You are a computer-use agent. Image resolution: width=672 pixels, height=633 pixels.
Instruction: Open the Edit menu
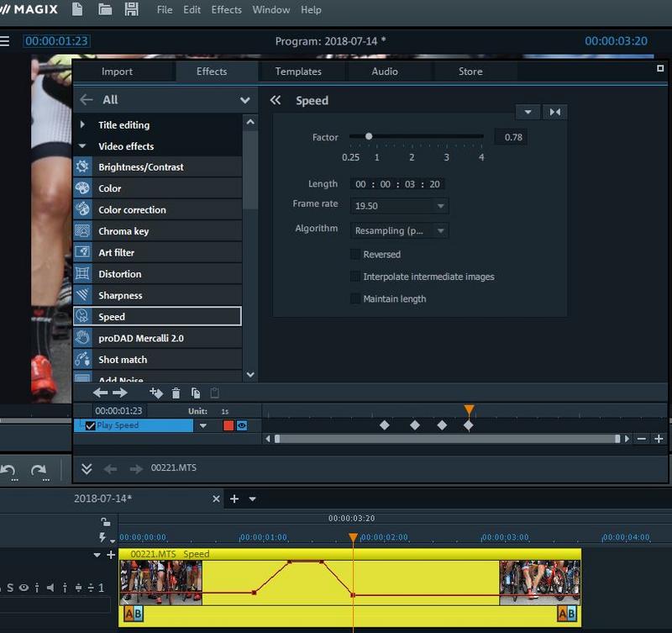pyautogui.click(x=192, y=9)
